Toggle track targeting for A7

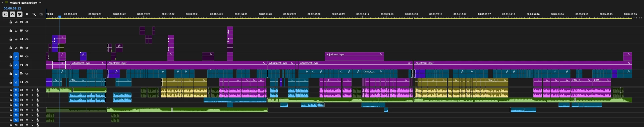tap(16, 120)
